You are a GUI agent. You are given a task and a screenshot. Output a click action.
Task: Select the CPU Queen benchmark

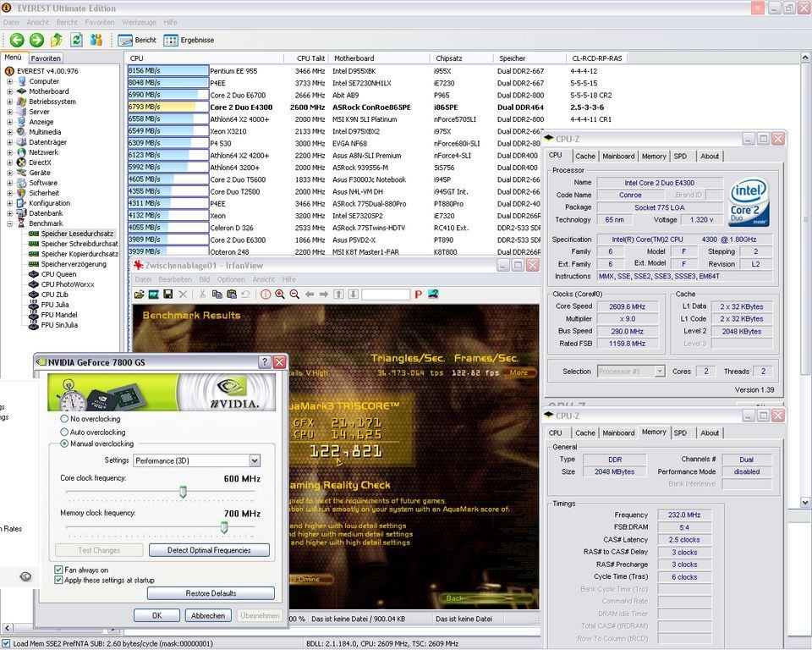tap(59, 274)
